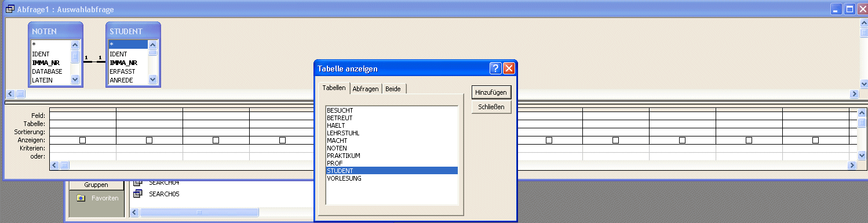Maximize the Abfrage1 query window
This screenshot has width=868, height=223.
(x=849, y=9)
